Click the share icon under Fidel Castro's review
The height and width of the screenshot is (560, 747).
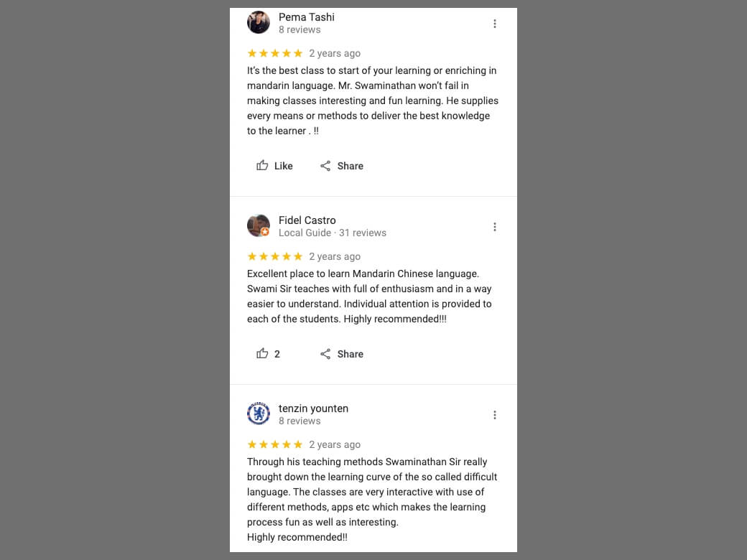[x=325, y=354]
